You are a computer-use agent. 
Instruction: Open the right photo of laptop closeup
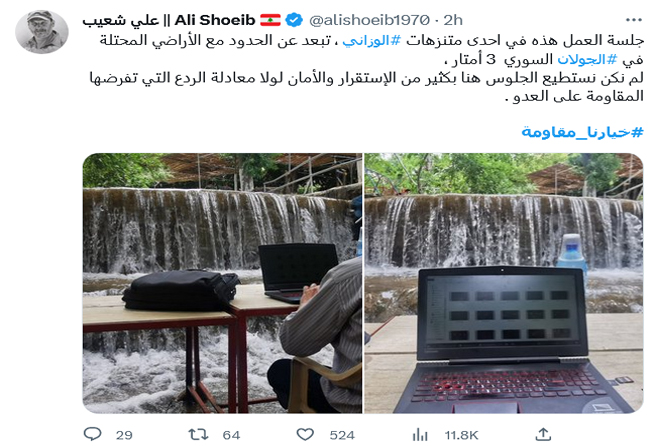coord(504,283)
